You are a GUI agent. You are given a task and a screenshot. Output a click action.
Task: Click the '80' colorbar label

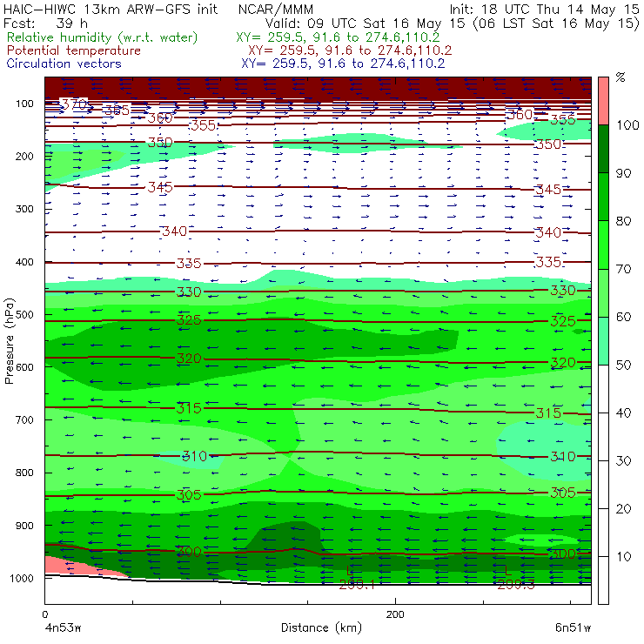(x=623, y=221)
